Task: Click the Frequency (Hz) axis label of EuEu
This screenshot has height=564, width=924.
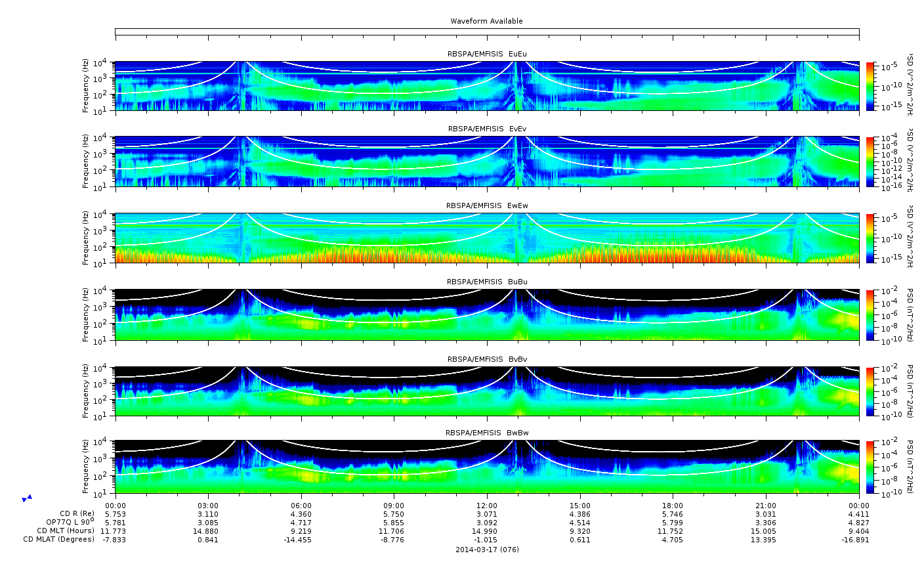Action: [86, 86]
